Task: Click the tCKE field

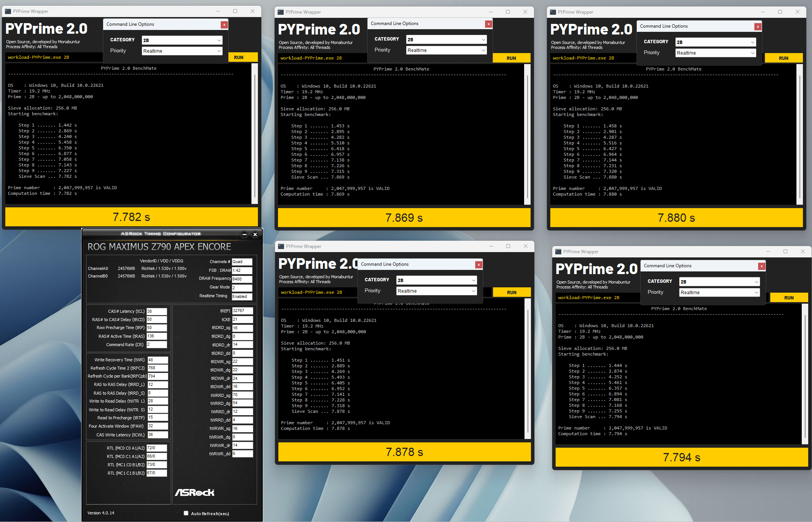Action: [243, 320]
